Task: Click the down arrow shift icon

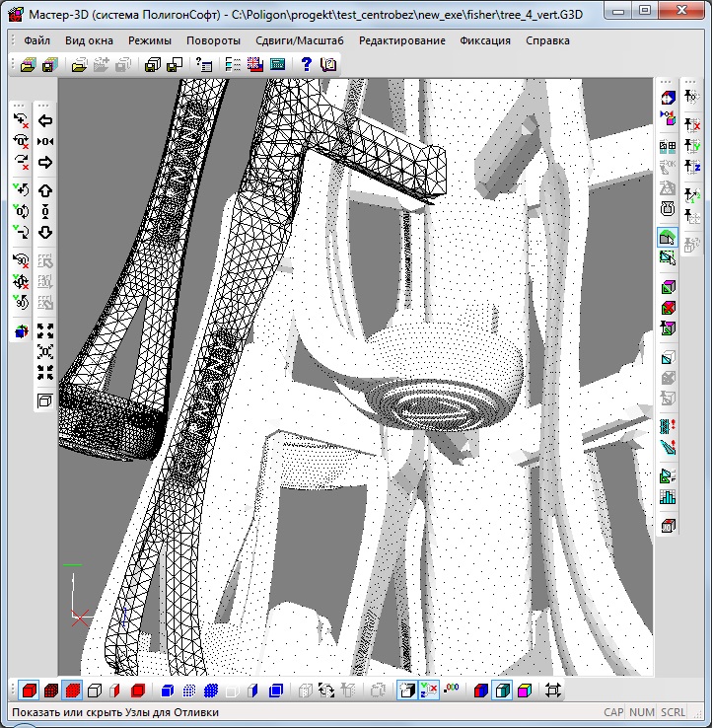Action: [x=45, y=233]
